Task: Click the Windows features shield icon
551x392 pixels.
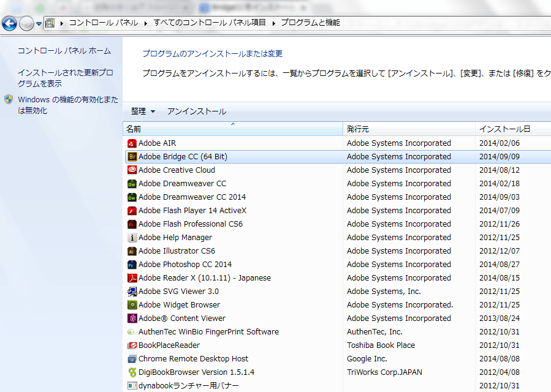Action: 9,99
